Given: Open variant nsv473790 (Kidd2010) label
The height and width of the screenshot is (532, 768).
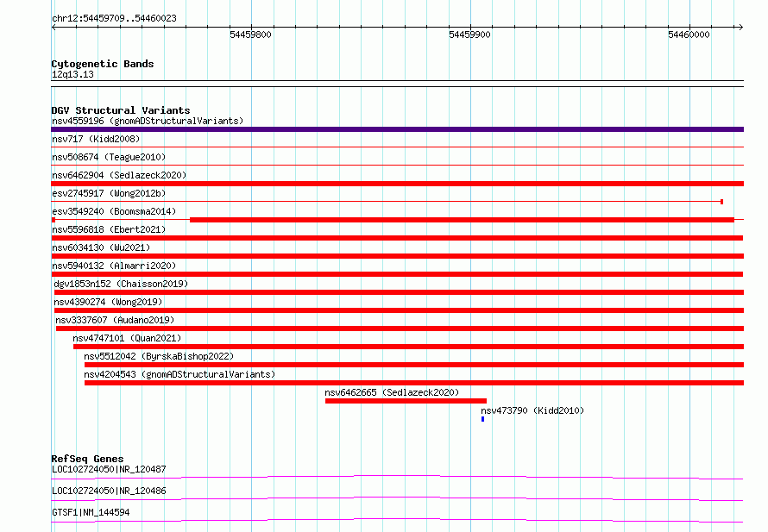Looking at the screenshot, I should (532, 410).
